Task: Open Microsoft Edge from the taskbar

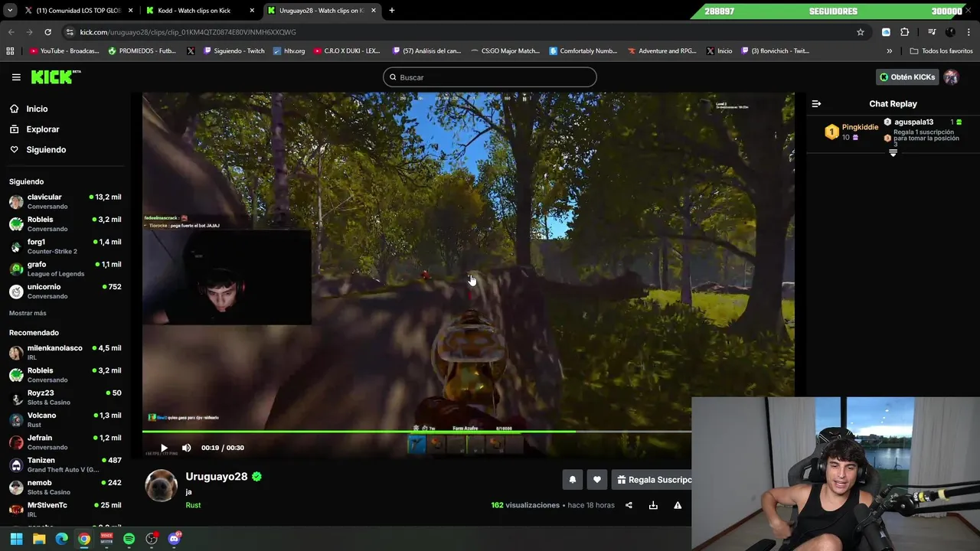Action: click(61, 539)
